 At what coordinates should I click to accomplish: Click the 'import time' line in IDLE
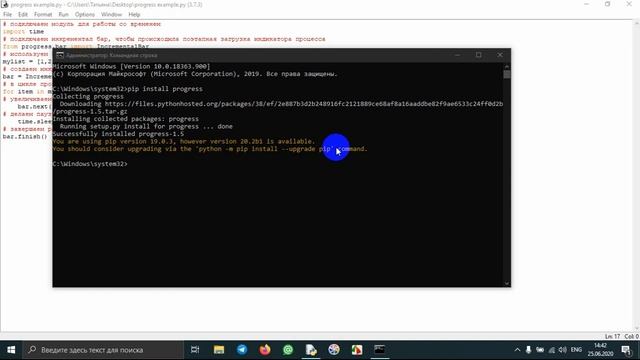click(23, 31)
